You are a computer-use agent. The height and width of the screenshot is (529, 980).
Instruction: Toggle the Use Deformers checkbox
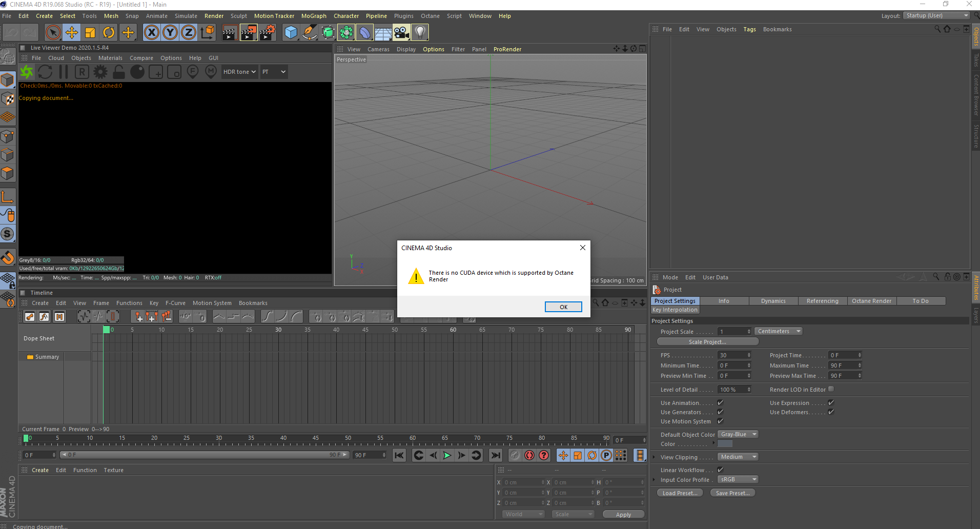831,412
